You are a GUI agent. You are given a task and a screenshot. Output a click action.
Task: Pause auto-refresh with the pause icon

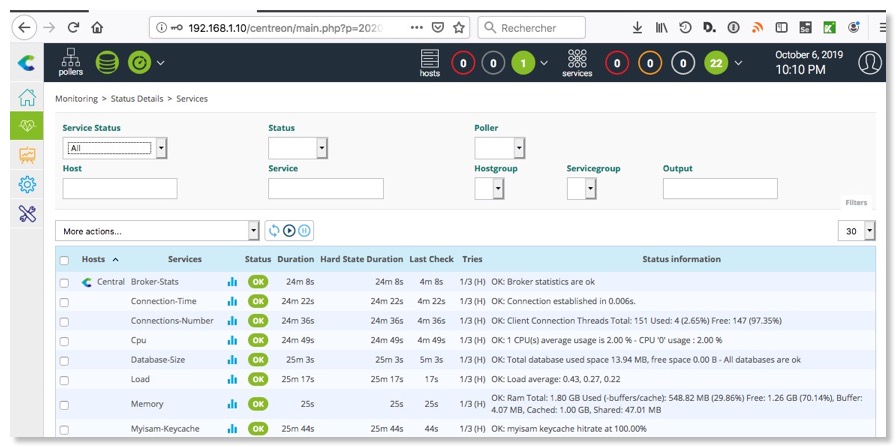pyautogui.click(x=304, y=231)
